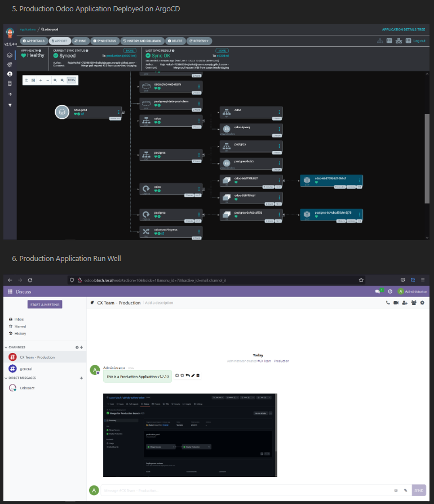Image resolution: width=434 pixels, height=504 pixels.
Task: Open OdooBot direct message
Action: pos(45,388)
